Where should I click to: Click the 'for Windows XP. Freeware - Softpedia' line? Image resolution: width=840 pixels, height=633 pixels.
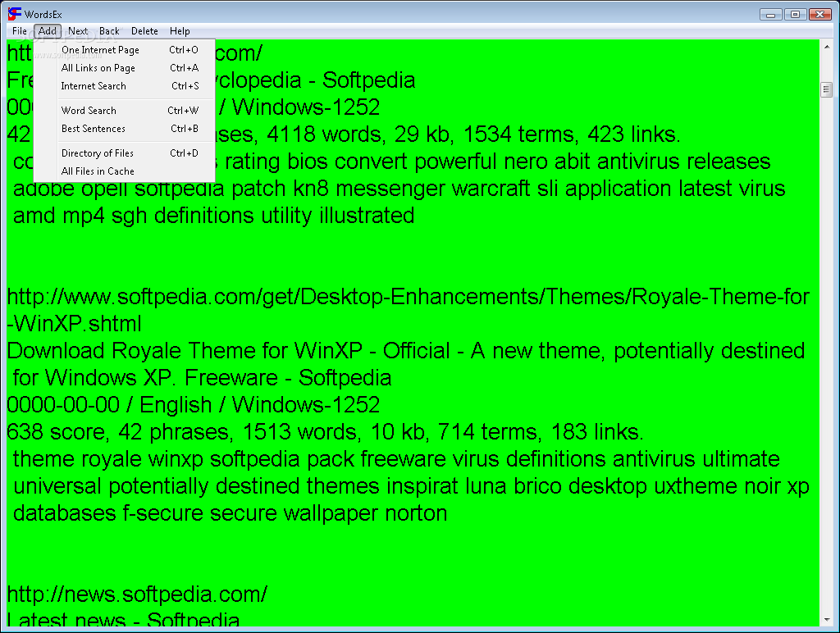click(202, 377)
